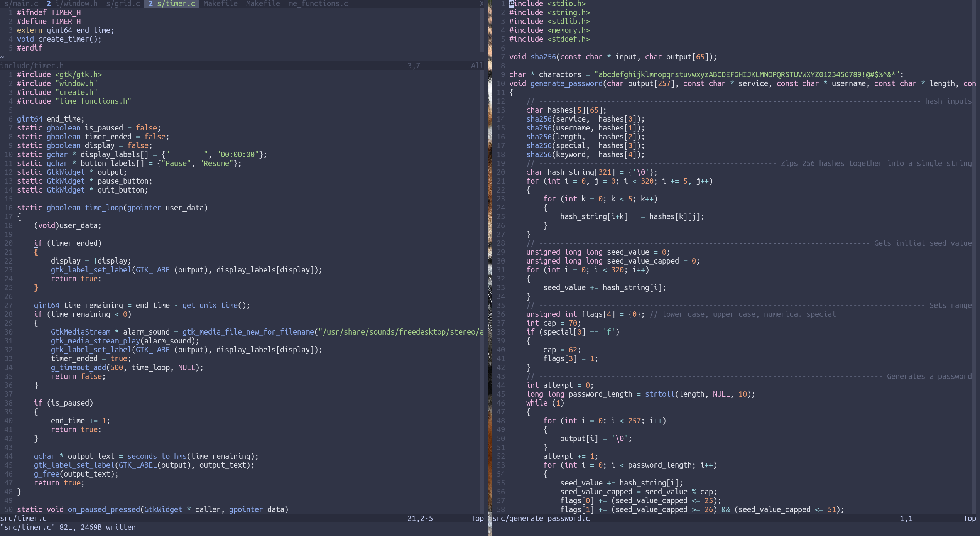Screen dimensions: 980x536
Task: Click the generate_password function name
Action: 566,83
